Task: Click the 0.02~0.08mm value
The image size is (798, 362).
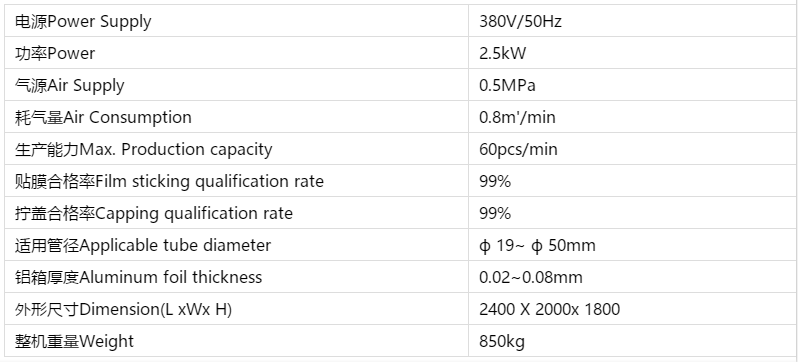Action: (x=531, y=277)
